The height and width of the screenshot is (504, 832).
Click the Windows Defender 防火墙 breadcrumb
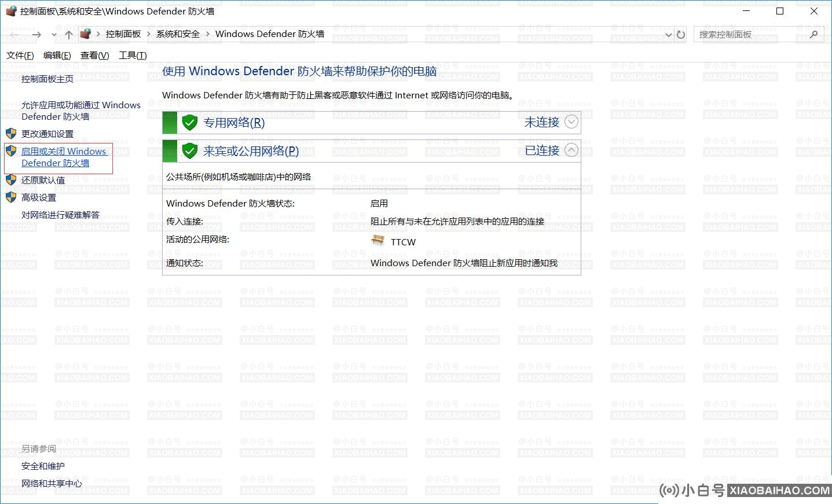[270, 34]
